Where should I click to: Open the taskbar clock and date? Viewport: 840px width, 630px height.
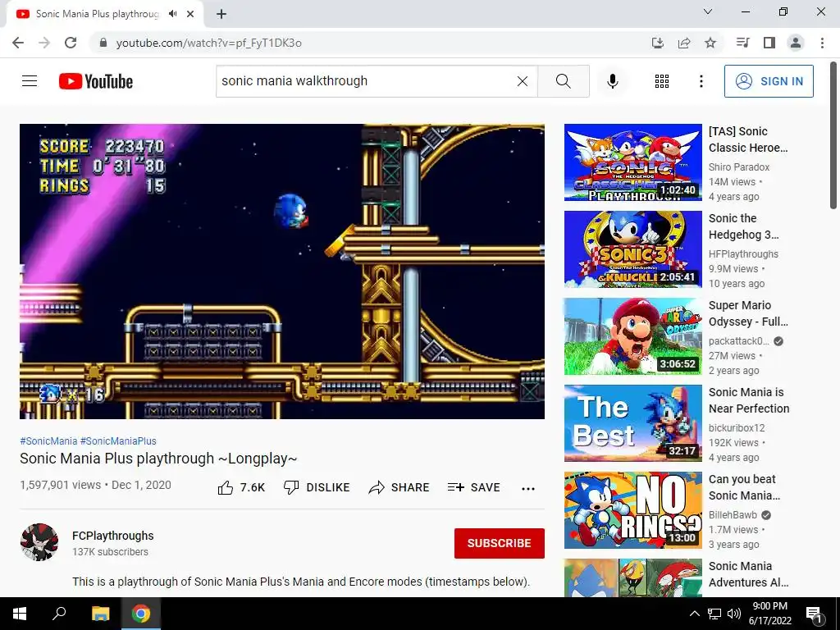(770, 614)
